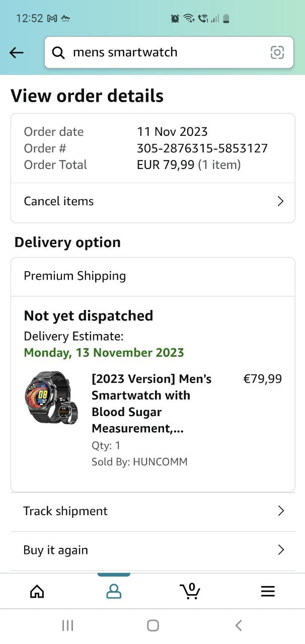Screen dimensions: 305x644
Task: Expand Cancel items chevron
Action: [281, 201]
